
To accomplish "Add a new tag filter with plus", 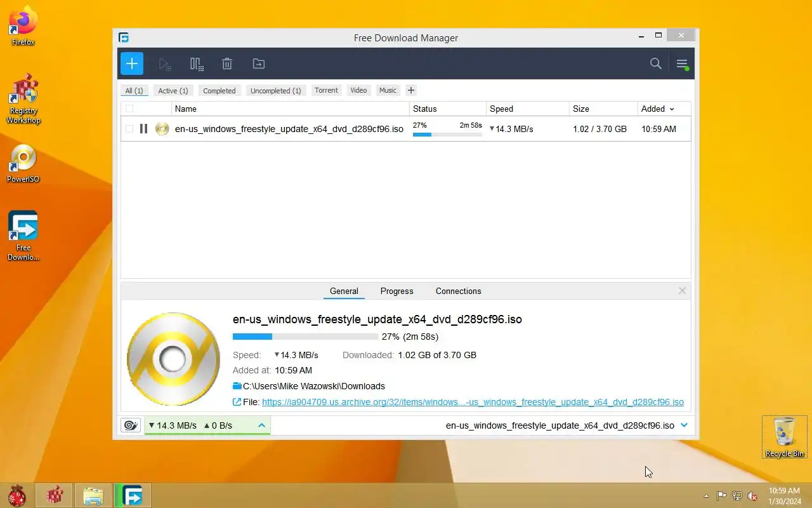I will tap(410, 90).
